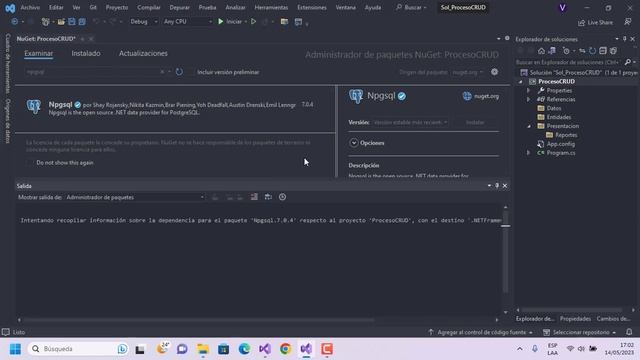640x360 pixels.
Task: Refresh the NuGet package search results
Action: click(x=179, y=72)
